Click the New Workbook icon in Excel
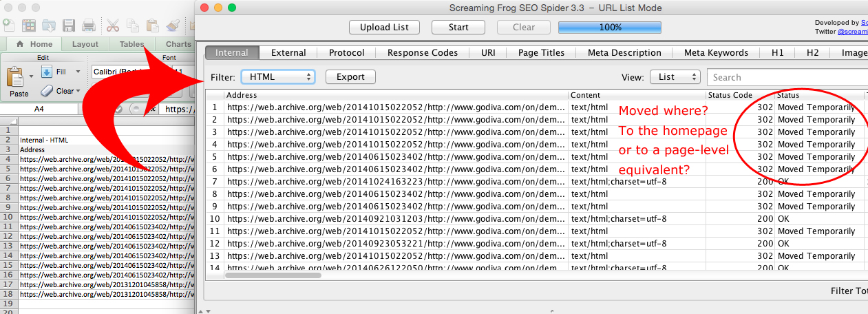This screenshot has width=868, height=314. pos(8,26)
